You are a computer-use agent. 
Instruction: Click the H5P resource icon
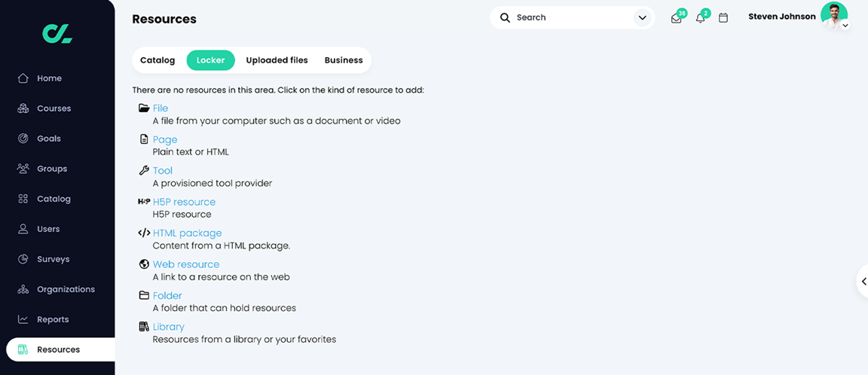[x=144, y=202]
